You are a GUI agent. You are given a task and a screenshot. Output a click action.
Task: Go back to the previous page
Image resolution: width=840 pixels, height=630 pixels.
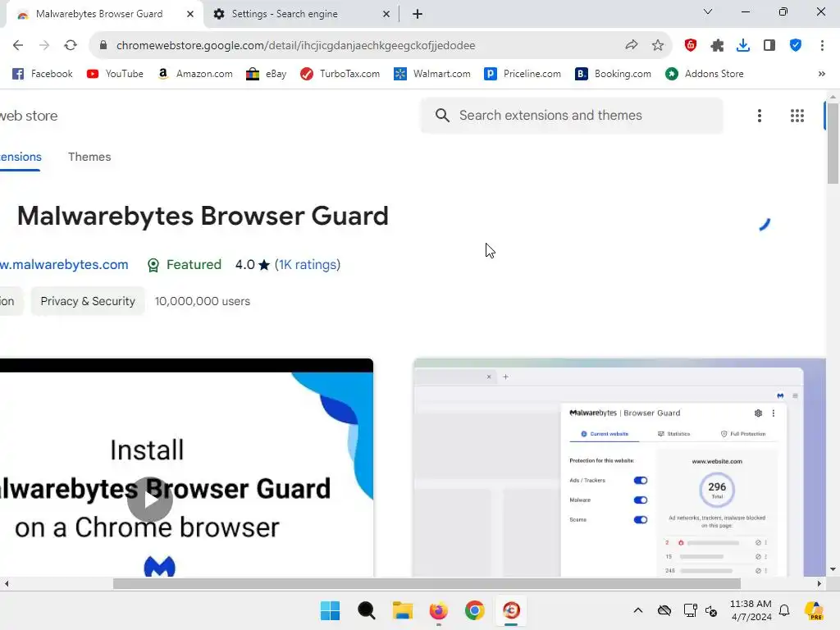tap(18, 46)
